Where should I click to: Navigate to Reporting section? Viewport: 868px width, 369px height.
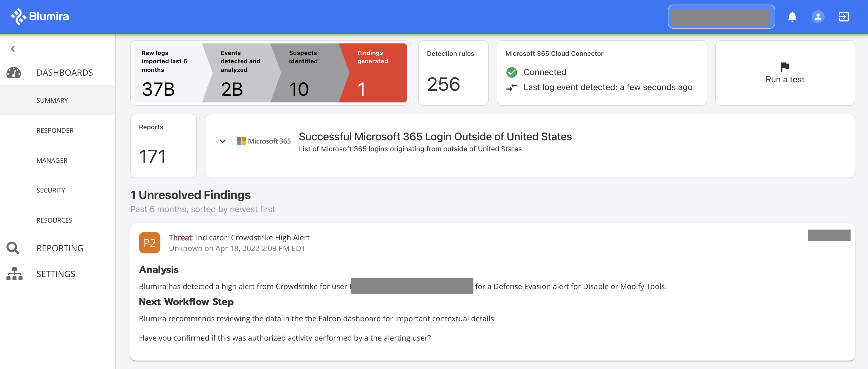pos(59,247)
